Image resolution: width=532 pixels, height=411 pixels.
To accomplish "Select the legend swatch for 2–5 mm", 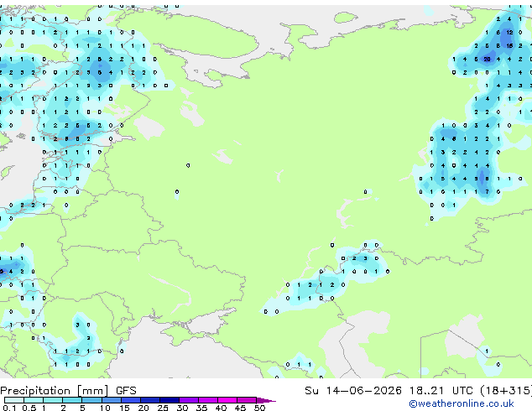I will [x=72, y=400].
